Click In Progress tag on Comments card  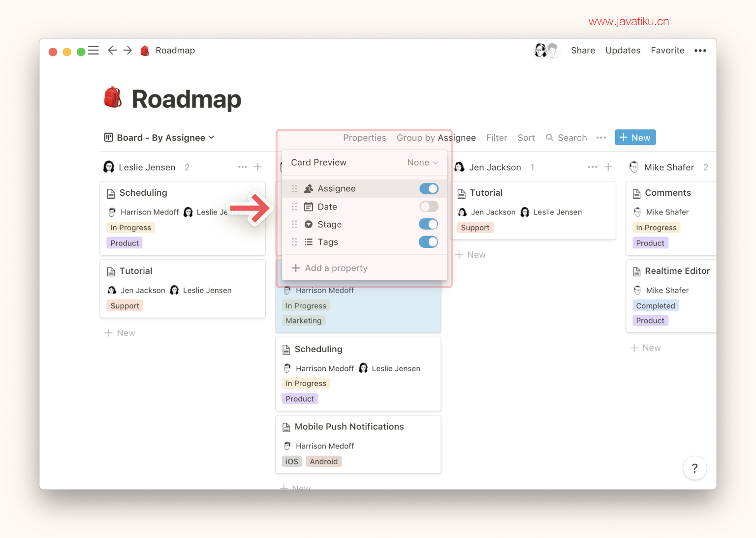(656, 228)
